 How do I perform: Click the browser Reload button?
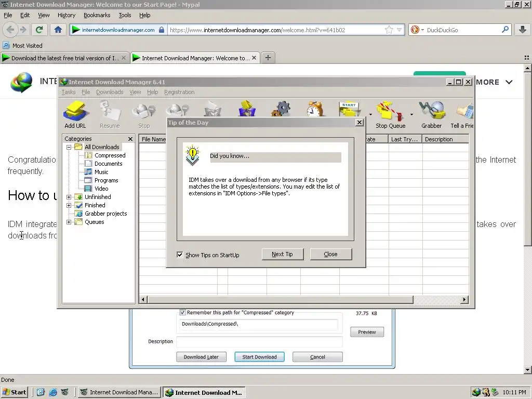[39, 30]
